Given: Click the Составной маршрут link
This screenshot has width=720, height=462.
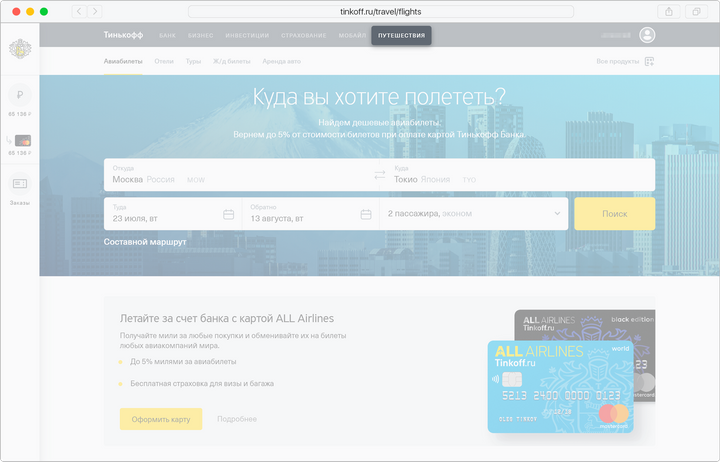Looking at the screenshot, I should pos(145,242).
